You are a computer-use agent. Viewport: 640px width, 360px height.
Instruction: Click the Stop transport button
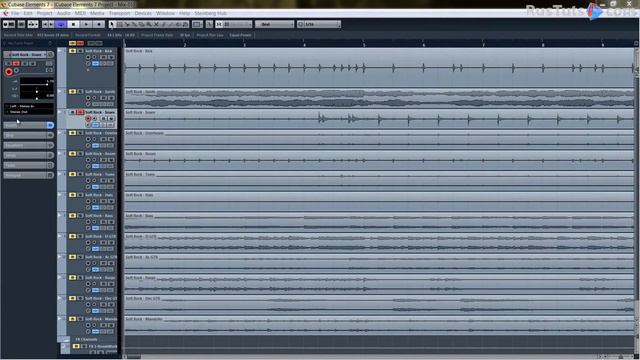click(x=73, y=24)
